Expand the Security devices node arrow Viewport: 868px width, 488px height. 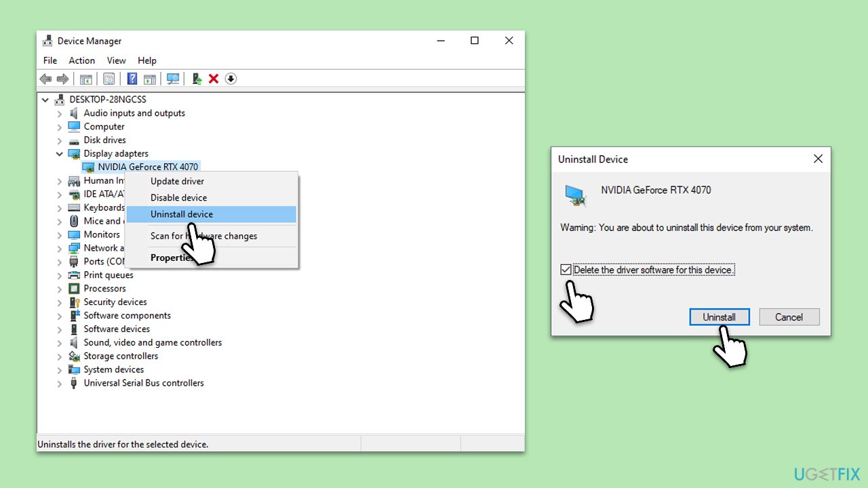click(60, 302)
